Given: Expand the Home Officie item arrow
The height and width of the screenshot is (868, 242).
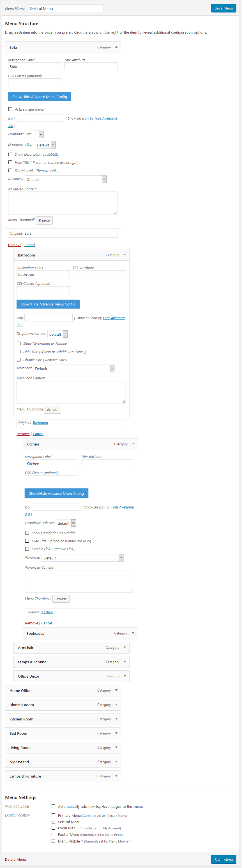Looking at the screenshot, I should tap(116, 690).
